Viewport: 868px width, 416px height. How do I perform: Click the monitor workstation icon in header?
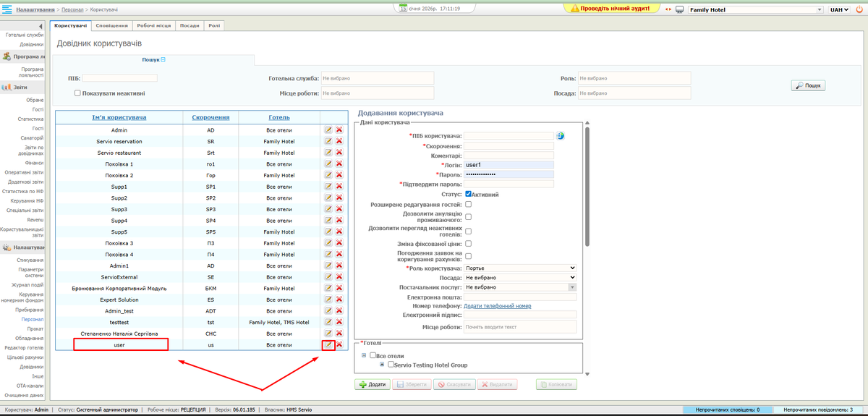point(680,9)
